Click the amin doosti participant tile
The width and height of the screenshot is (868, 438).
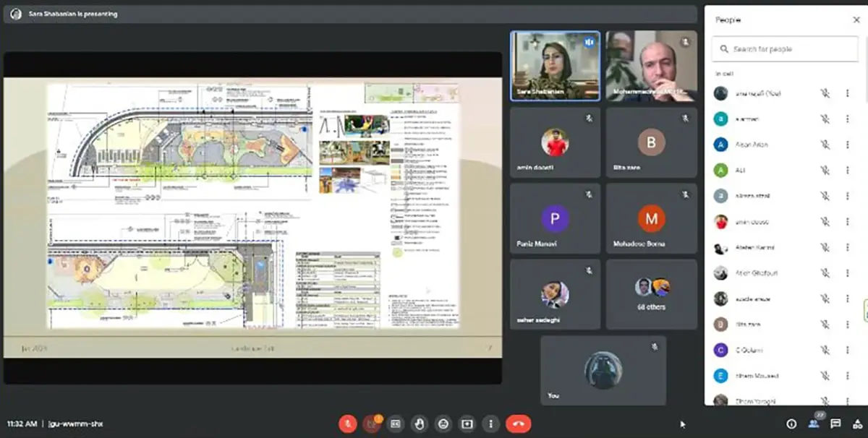[x=555, y=142]
